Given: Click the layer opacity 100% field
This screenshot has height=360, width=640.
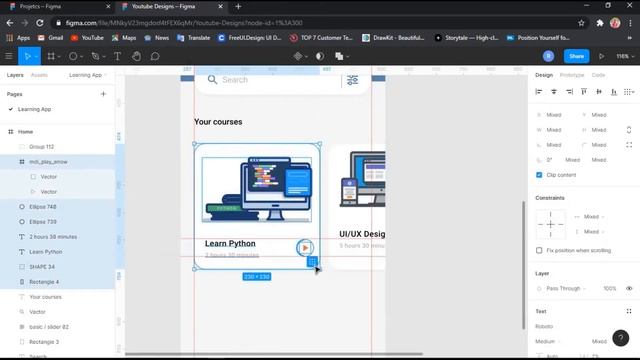Looking at the screenshot, I should pyautogui.click(x=609, y=288).
